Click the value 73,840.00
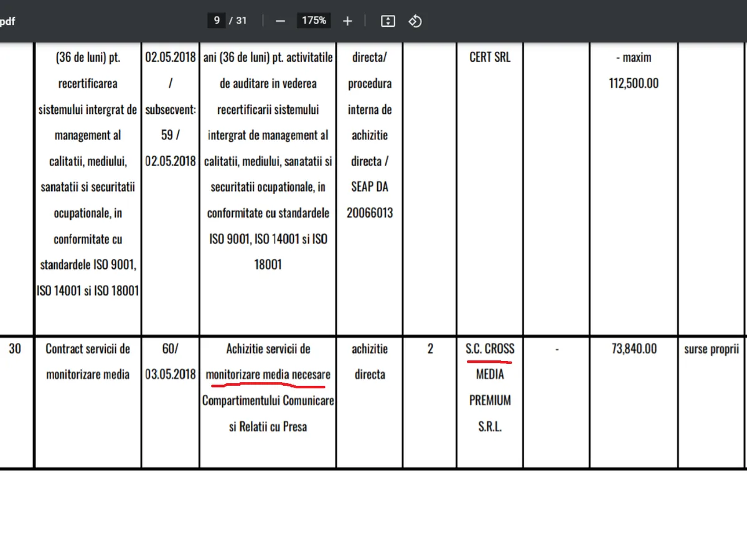 tap(633, 349)
